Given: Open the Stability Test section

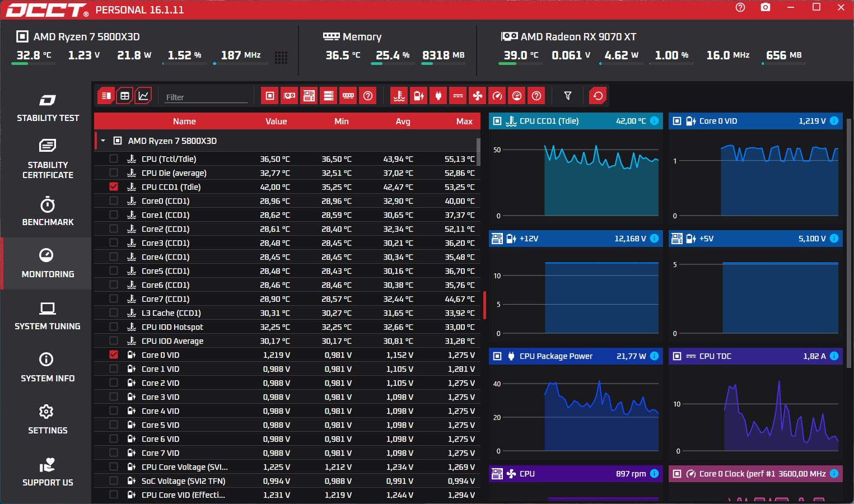Looking at the screenshot, I should [x=48, y=108].
